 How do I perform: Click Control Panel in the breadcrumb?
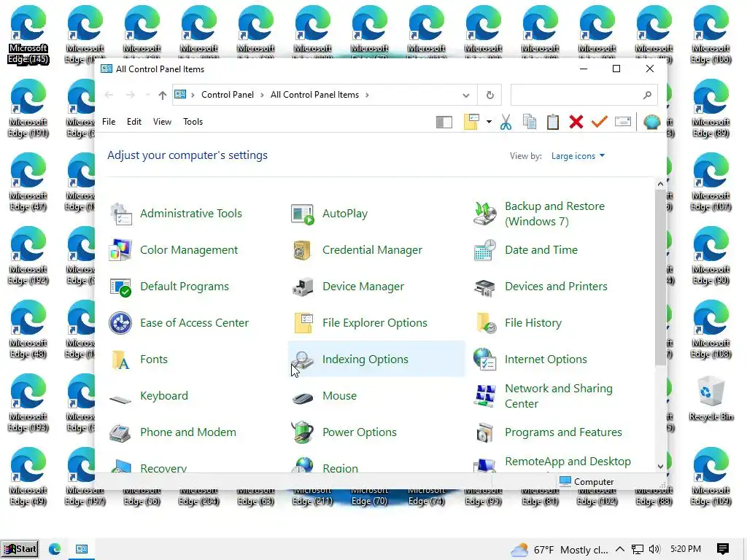(x=228, y=95)
